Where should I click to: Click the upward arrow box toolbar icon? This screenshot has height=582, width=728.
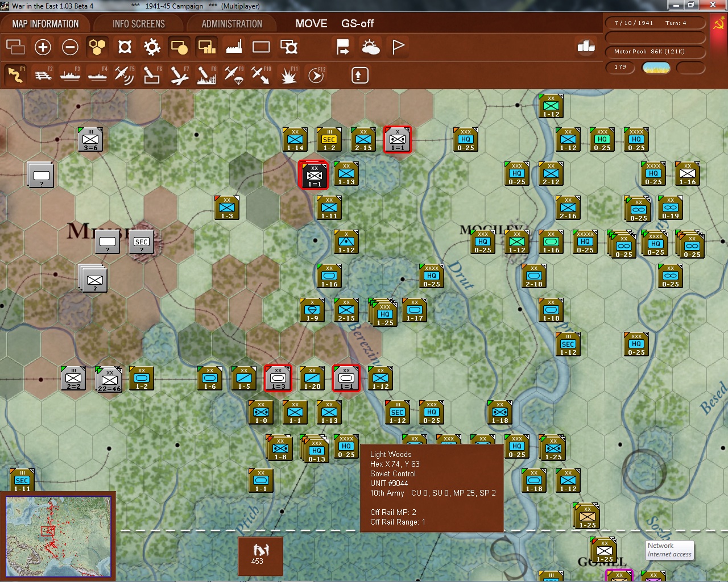click(359, 75)
